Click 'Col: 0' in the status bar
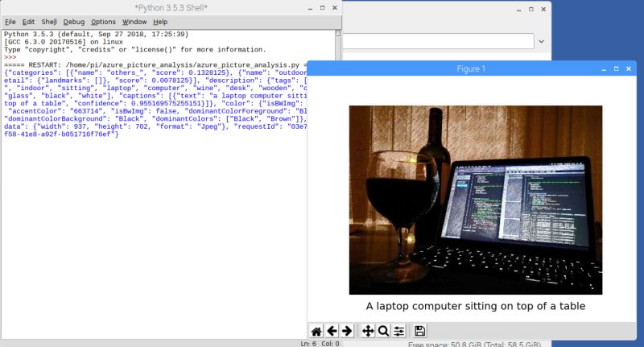The height and width of the screenshot is (347, 644). [x=330, y=344]
